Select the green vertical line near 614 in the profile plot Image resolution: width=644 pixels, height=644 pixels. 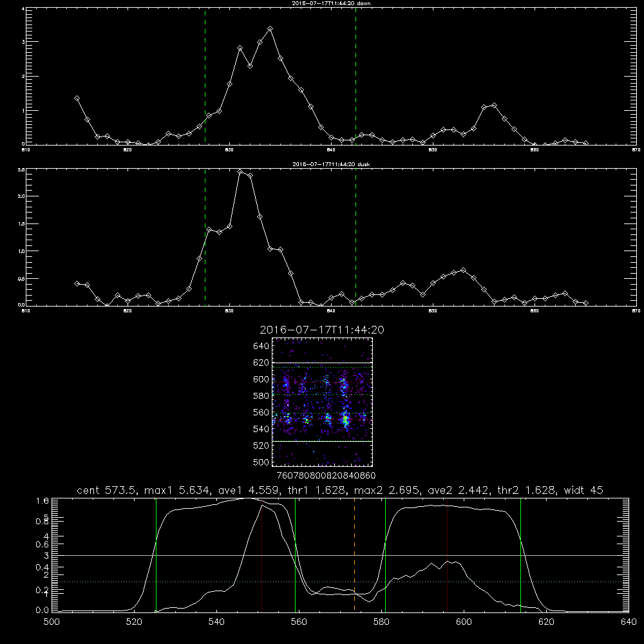pos(520,555)
